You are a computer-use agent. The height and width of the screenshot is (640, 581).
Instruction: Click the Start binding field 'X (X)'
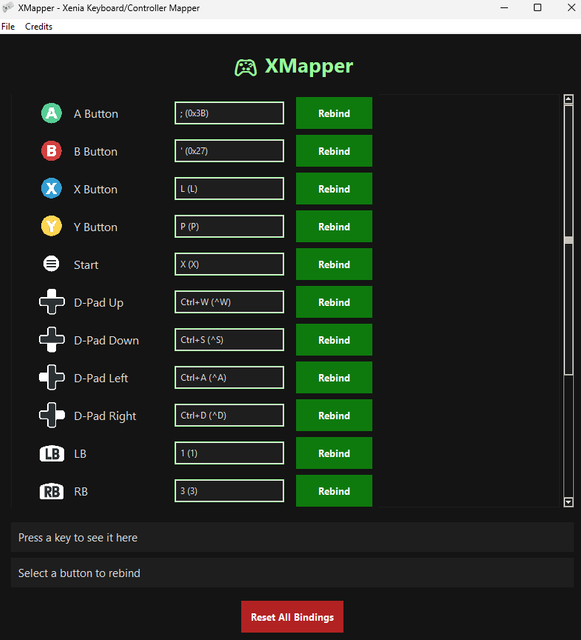[229, 264]
